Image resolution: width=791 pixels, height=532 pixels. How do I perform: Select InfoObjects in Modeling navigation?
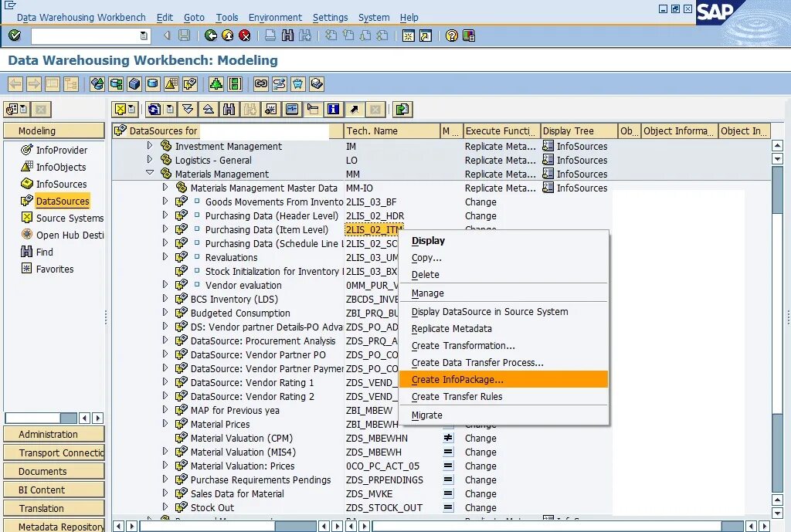pyautogui.click(x=60, y=167)
